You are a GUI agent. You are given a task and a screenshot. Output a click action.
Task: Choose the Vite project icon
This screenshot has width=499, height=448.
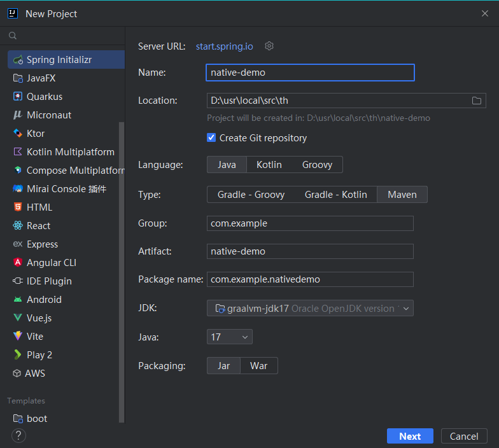(x=18, y=336)
